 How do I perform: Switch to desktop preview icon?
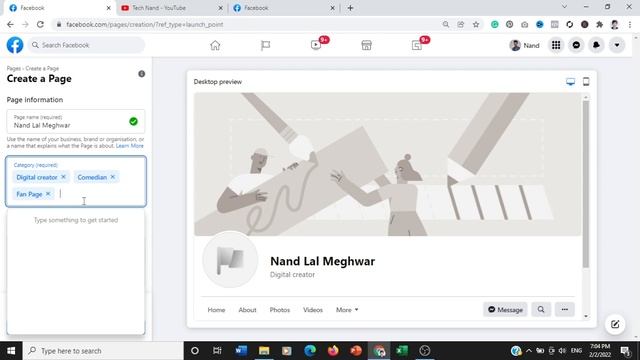coord(571,82)
